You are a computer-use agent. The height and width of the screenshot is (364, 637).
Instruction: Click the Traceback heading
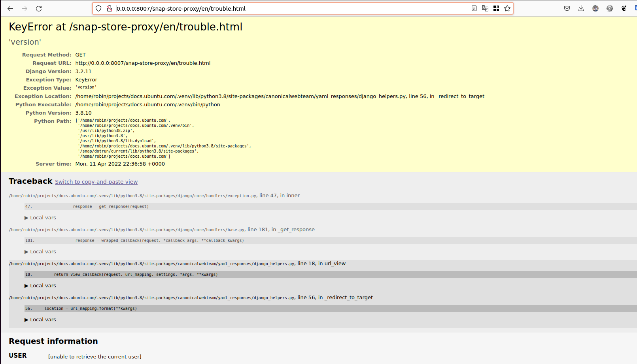pyautogui.click(x=30, y=181)
